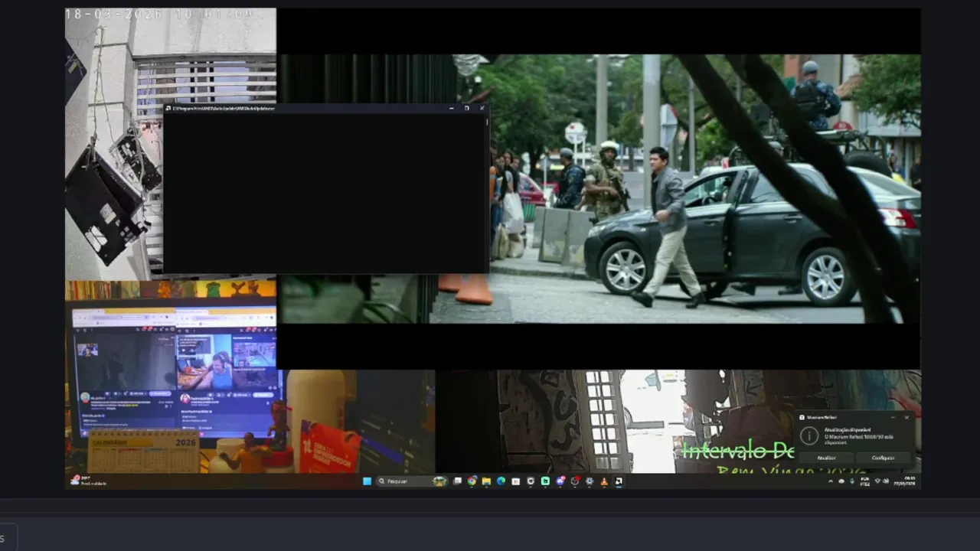Click Configurar in Macrium Reflect notification
The image size is (980, 551).
(x=883, y=458)
